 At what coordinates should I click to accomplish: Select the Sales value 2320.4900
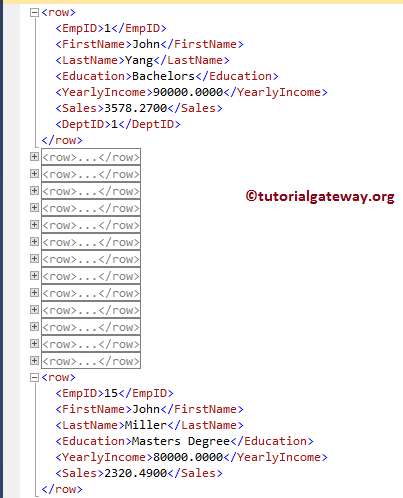click(x=136, y=473)
